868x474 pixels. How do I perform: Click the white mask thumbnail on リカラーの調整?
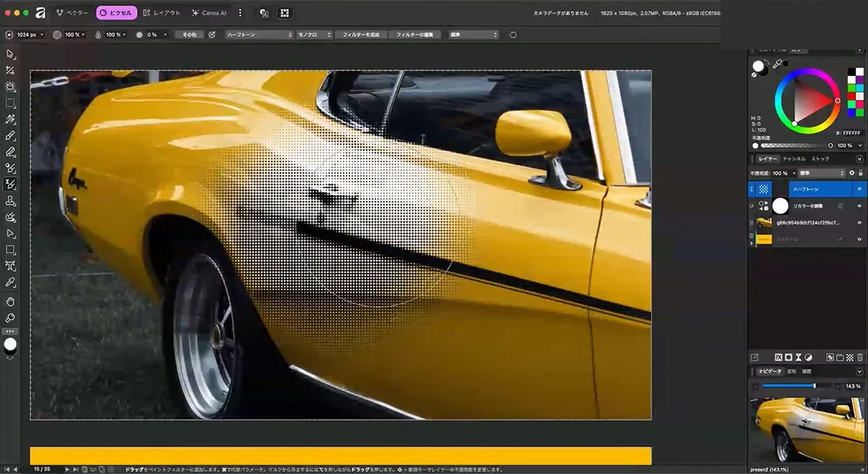click(780, 206)
